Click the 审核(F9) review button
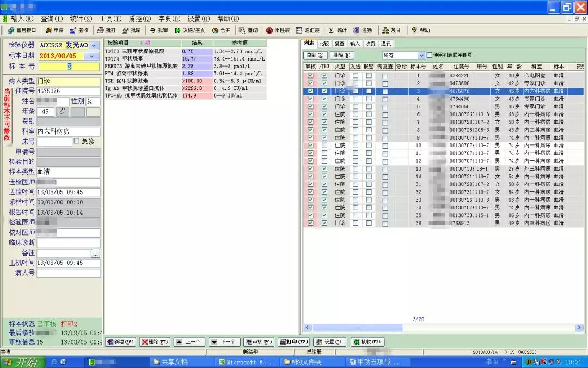This screenshot has height=368, width=588. (259, 342)
